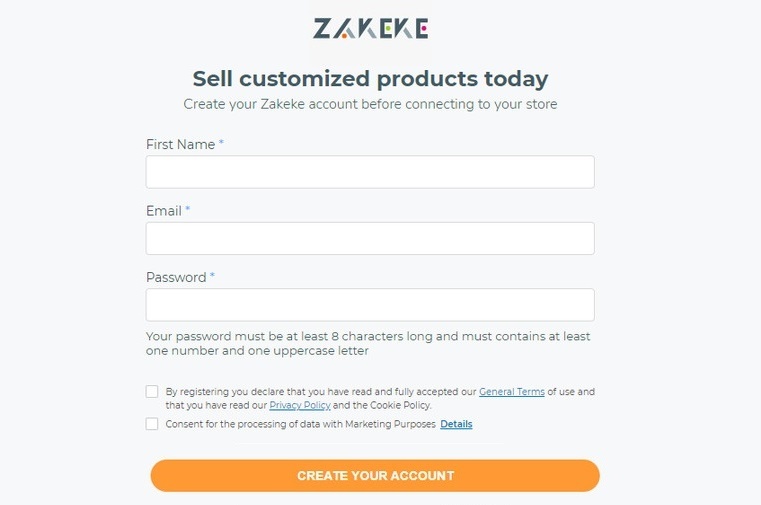Tick the General Terms acceptance checkbox

[x=152, y=392]
